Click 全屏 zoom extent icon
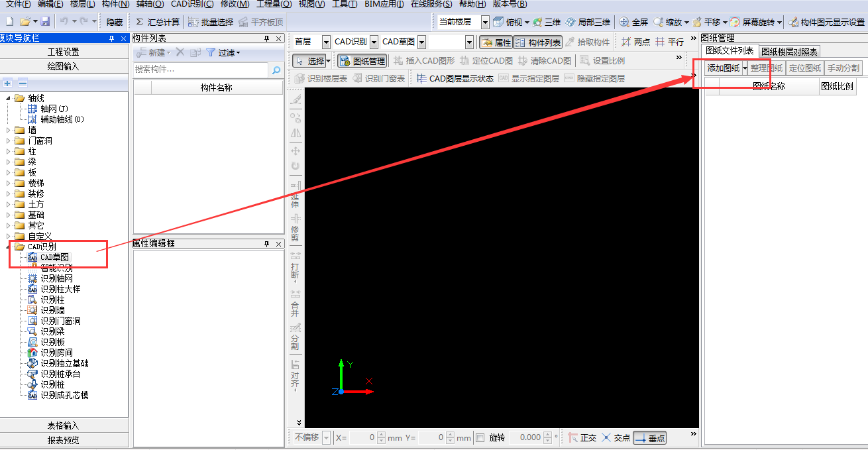 634,22
